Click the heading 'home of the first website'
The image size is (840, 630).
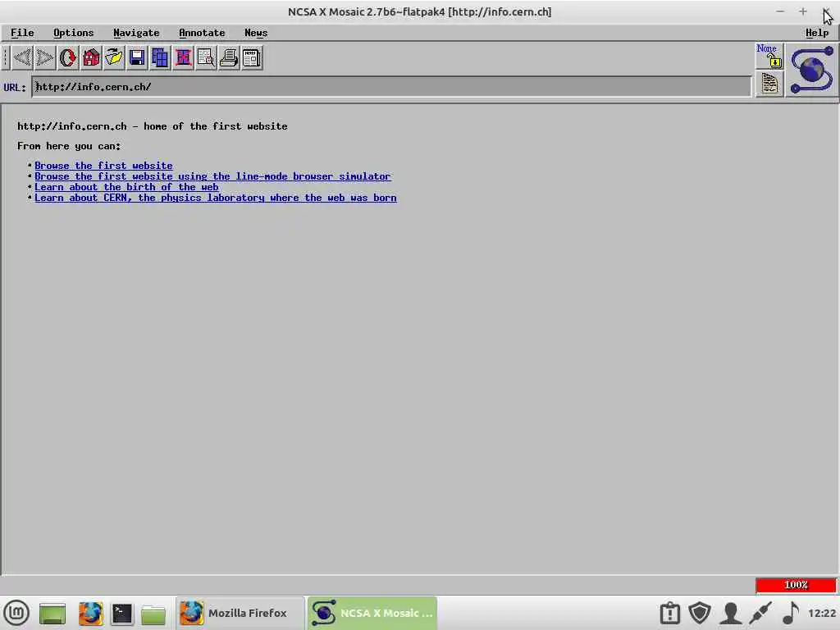pos(216,126)
